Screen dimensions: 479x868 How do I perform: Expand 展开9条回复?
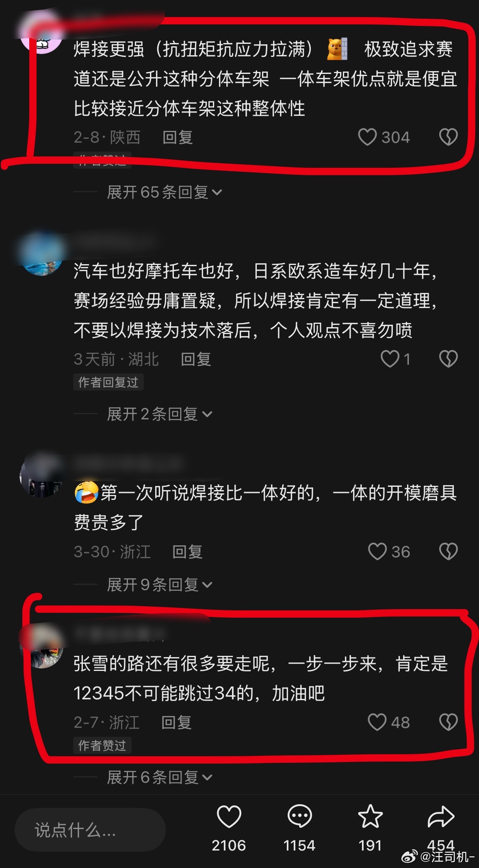point(159,585)
